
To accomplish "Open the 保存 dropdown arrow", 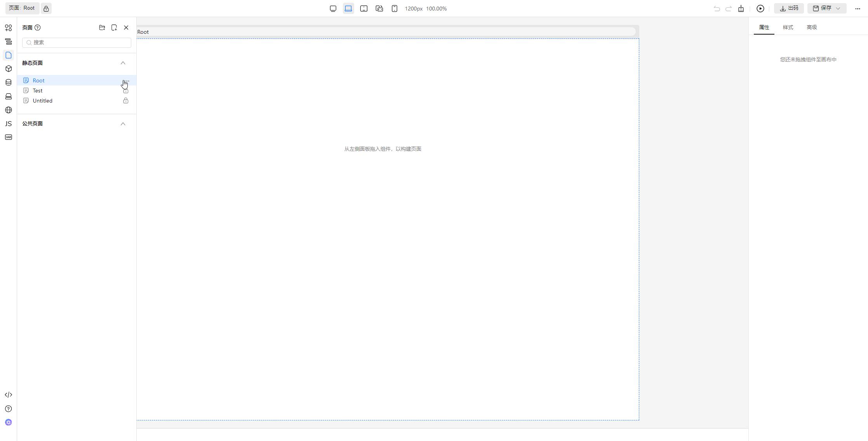I will pos(838,8).
